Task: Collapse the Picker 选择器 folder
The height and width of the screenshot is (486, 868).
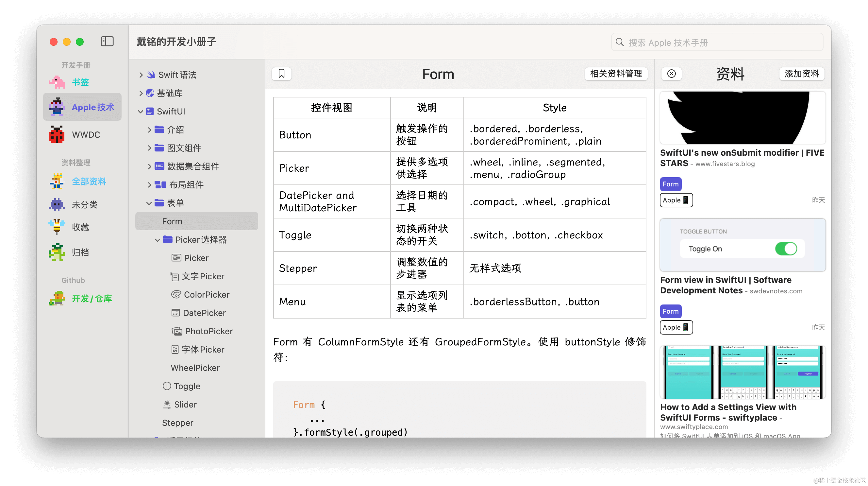Action: pos(158,240)
